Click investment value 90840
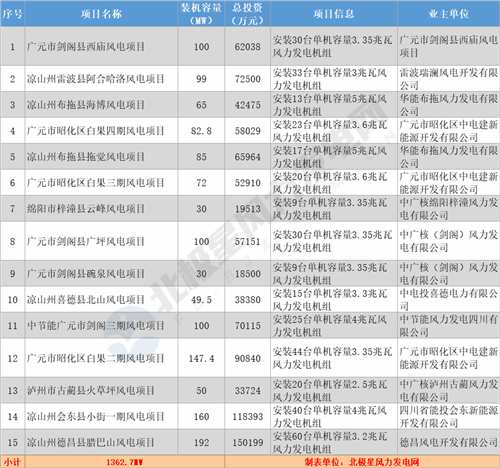Image resolution: width=500 pixels, height=468 pixels. click(248, 358)
